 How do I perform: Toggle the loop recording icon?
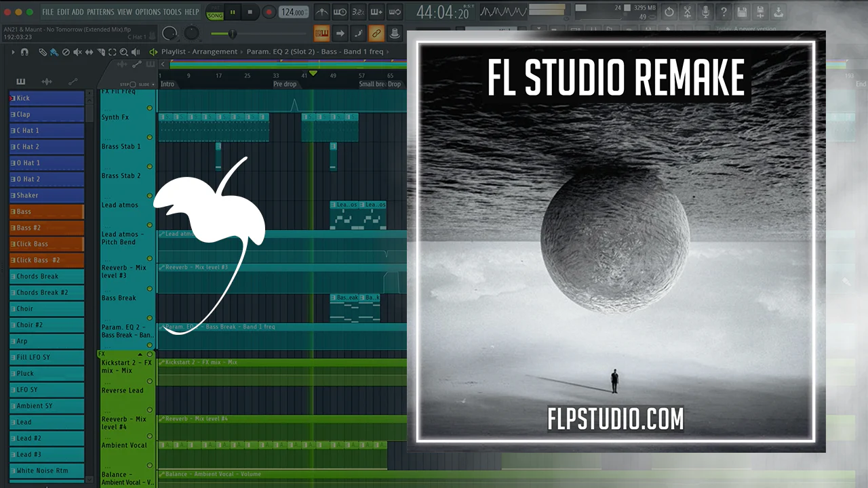pos(394,12)
